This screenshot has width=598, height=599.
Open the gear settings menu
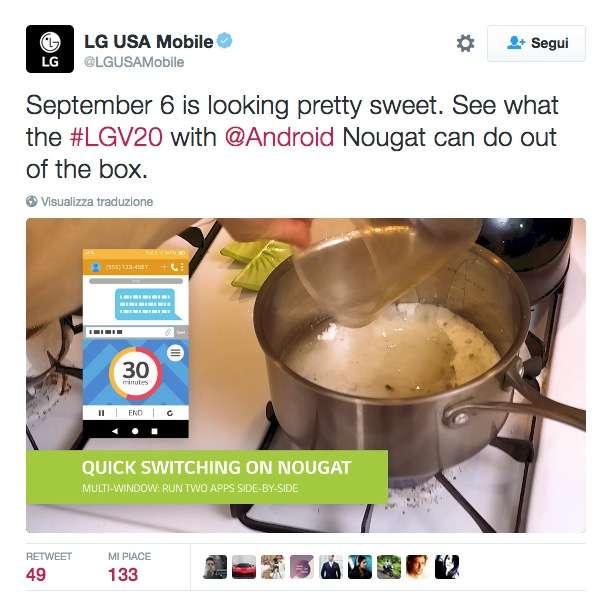465,43
